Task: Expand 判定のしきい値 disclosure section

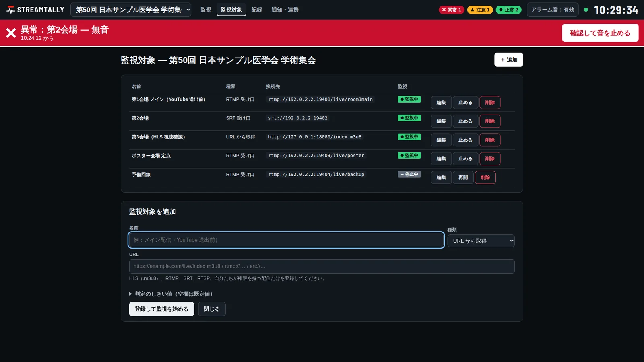Action: (x=171, y=294)
